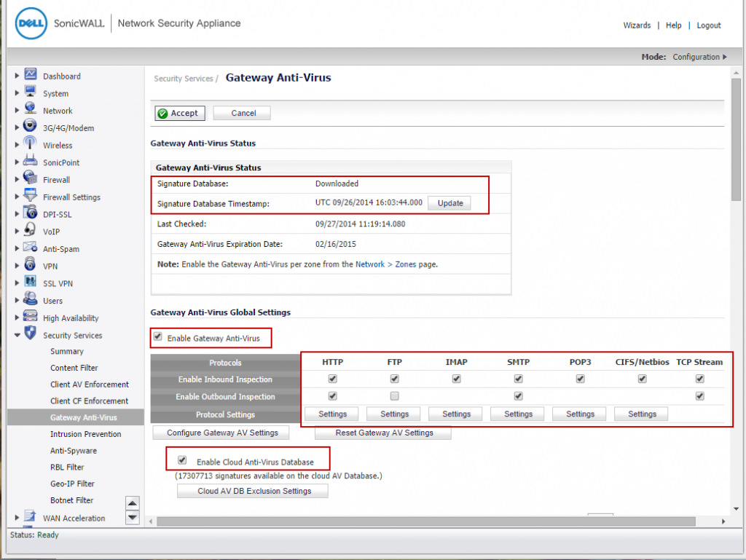
Task: Enable FTP outbound inspection
Action: [x=394, y=396]
